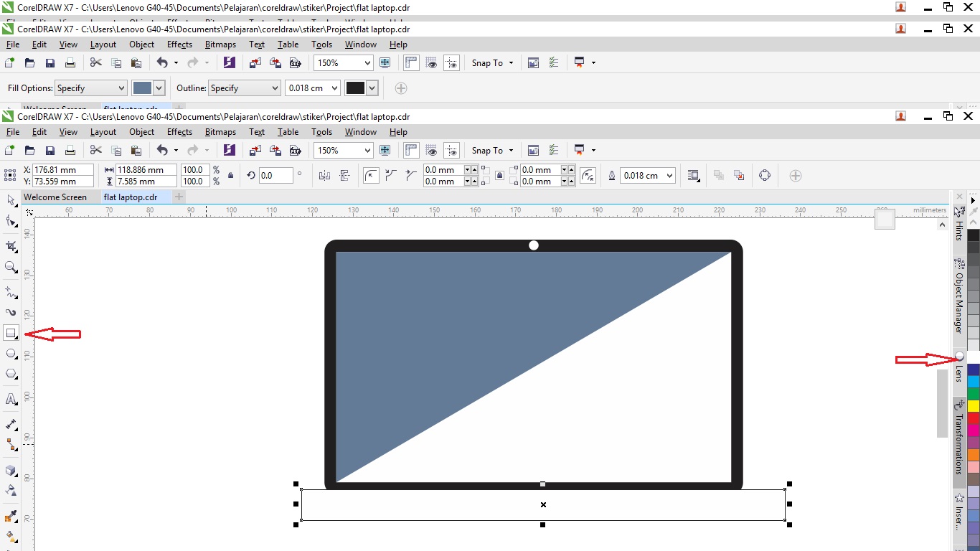The image size is (980, 551).
Task: Select the Rectangle tool in the toolbox
Action: 10,334
